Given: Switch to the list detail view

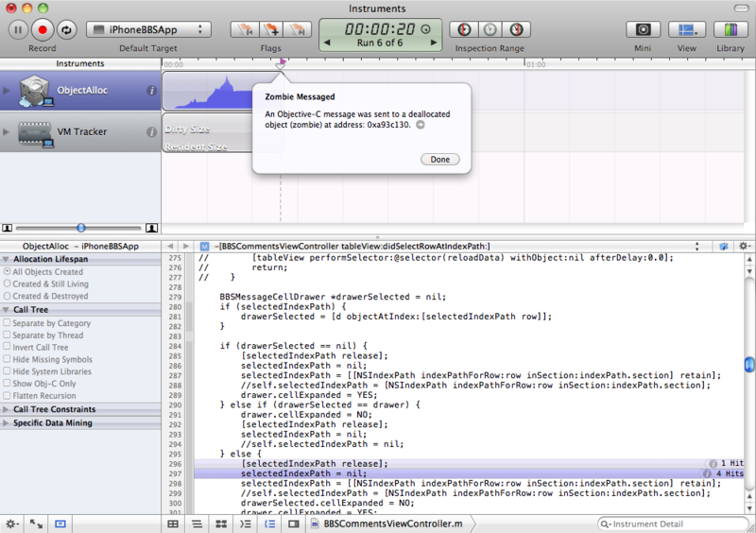Looking at the screenshot, I should click(197, 524).
